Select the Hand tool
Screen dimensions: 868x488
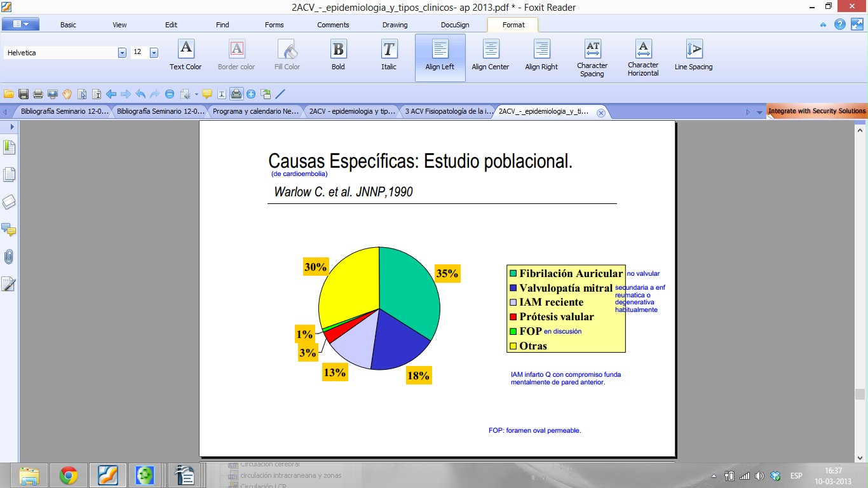click(67, 94)
